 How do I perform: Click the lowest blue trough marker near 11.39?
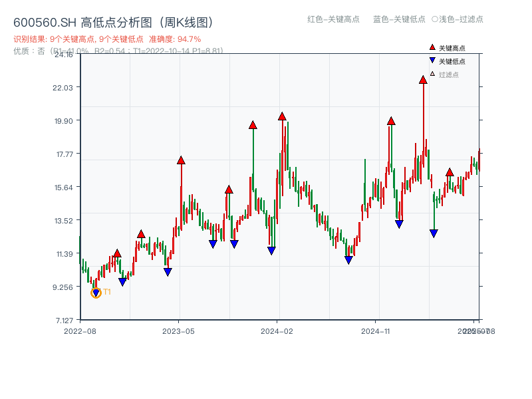click(348, 259)
